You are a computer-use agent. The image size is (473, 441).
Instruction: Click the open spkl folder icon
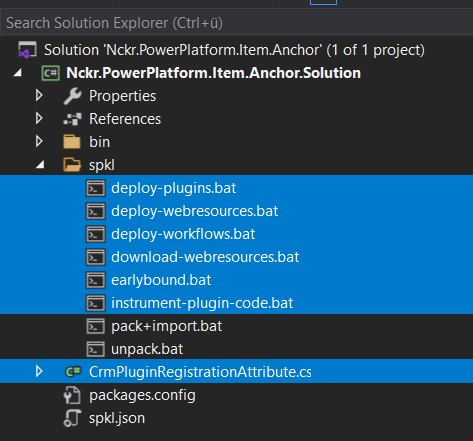(x=72, y=165)
